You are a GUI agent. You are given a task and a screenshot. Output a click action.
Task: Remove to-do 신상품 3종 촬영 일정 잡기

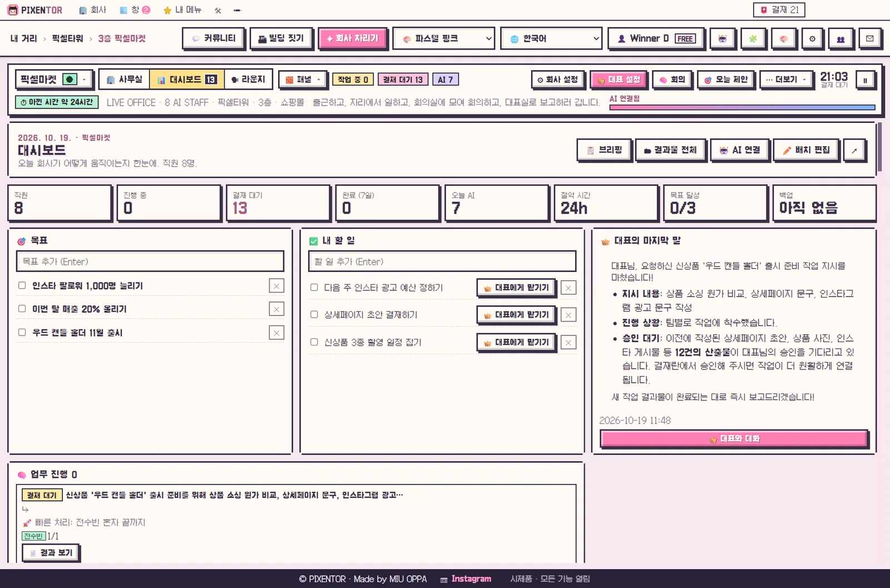click(568, 343)
